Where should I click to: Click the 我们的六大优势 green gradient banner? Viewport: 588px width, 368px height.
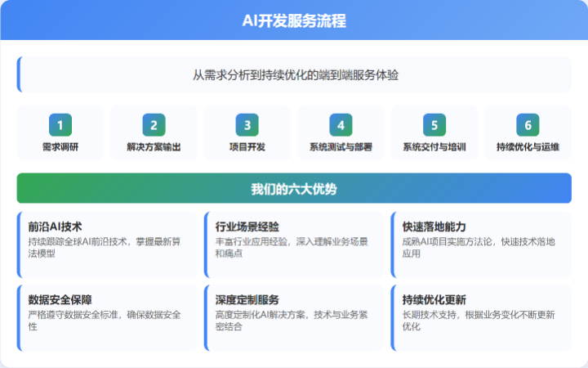click(294, 188)
